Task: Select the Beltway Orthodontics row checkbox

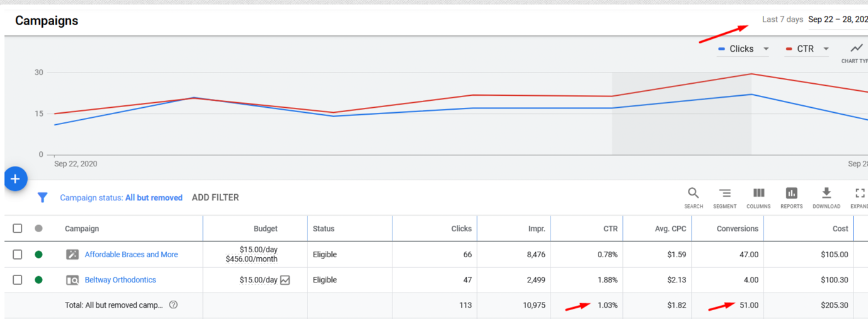Action: pos(18,280)
